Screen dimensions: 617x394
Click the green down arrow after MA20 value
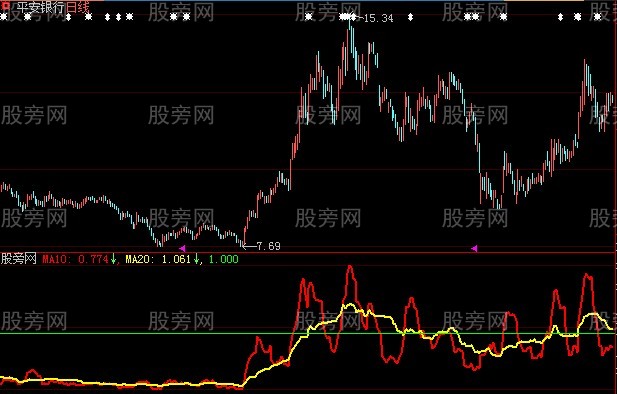[196, 259]
